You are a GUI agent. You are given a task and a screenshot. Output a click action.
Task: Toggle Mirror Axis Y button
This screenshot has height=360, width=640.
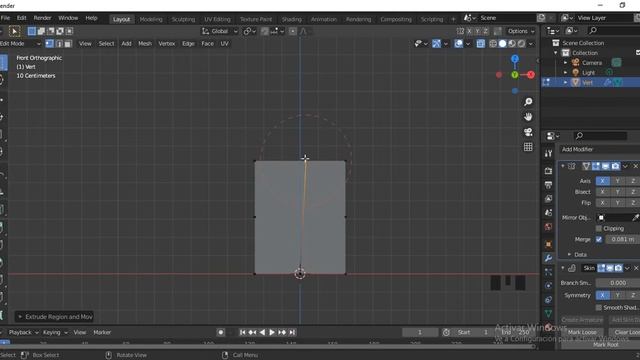tap(618, 181)
